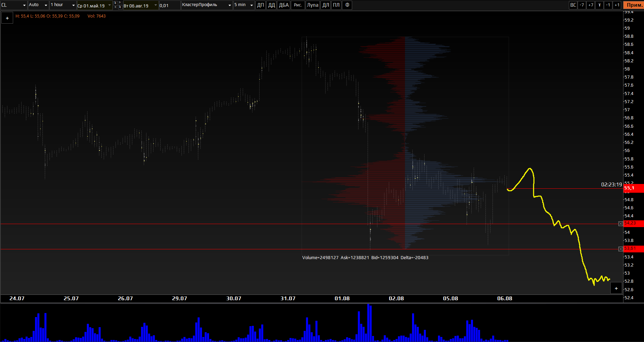644x342 pixels.
Task: Remove the gray 53.61 price level line
Action: (x=620, y=249)
